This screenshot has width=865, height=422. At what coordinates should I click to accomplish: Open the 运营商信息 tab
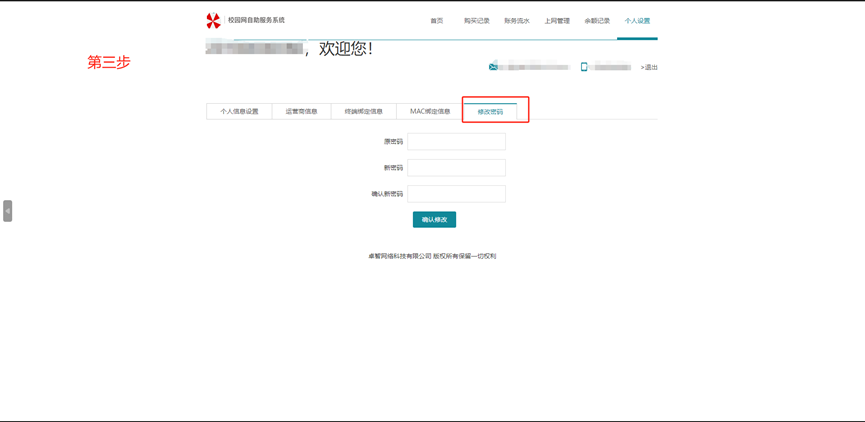pos(301,111)
